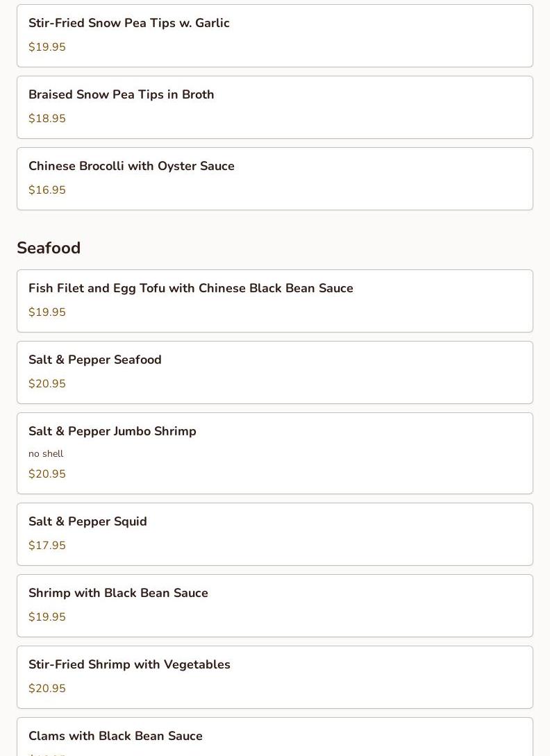This screenshot has width=550, height=756.
Task: Click the 'no shell' description text
Action: (x=46, y=453)
